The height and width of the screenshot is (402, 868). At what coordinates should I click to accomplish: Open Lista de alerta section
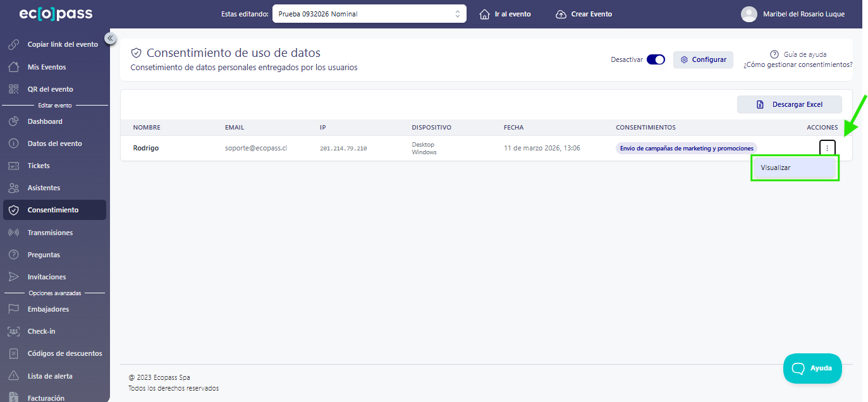pyautogui.click(x=50, y=376)
